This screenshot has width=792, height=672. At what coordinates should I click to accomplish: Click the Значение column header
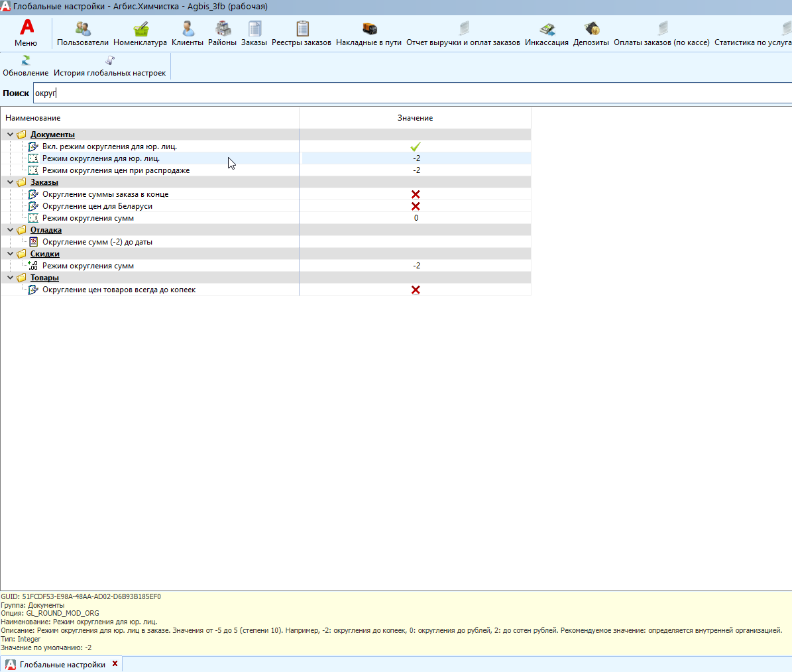click(415, 118)
